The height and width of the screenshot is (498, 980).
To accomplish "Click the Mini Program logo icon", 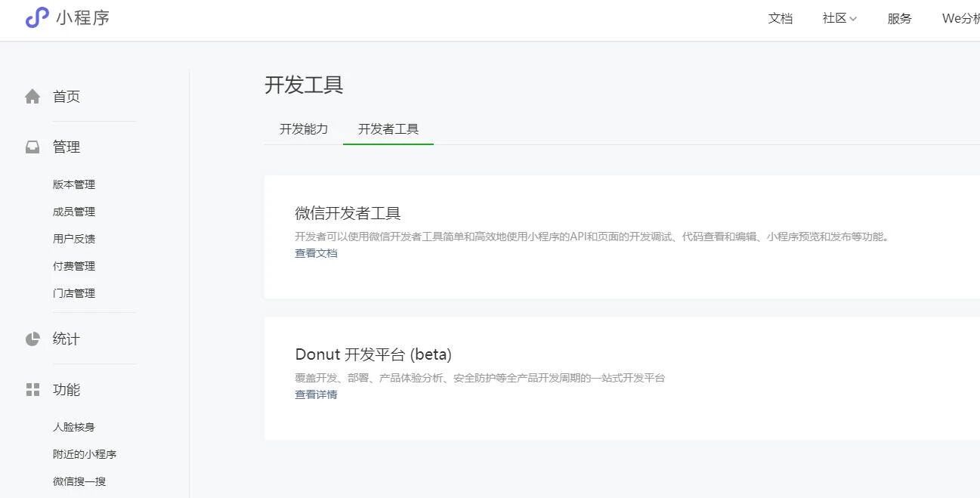I will [x=37, y=17].
